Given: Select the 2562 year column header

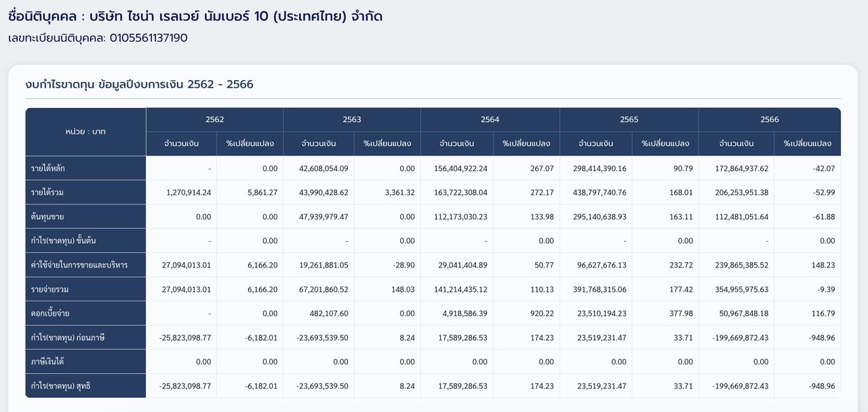Looking at the screenshot, I should click(x=215, y=119).
